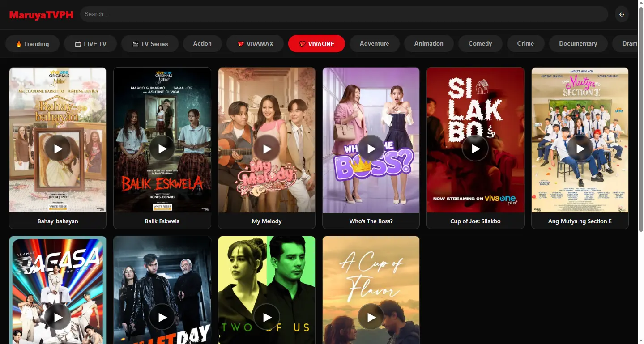Click the Search input field
644x344 pixels.
tap(344, 14)
